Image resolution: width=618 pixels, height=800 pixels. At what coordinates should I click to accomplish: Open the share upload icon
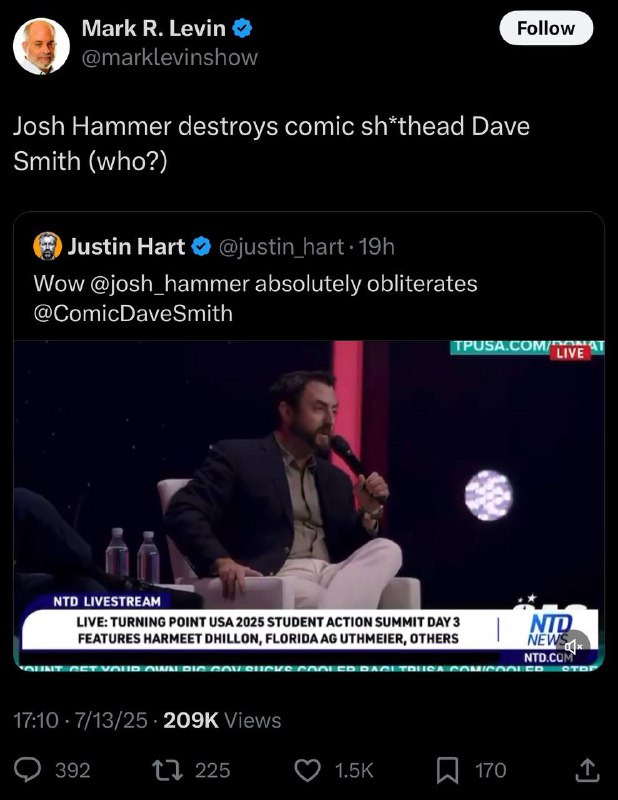coord(587,770)
